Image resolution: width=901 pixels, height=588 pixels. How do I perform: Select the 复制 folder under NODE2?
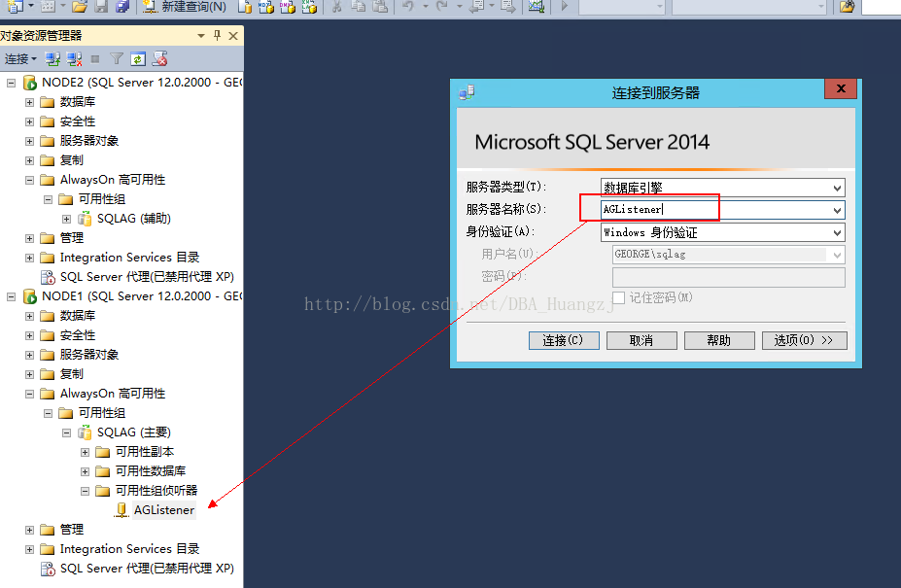point(72,160)
